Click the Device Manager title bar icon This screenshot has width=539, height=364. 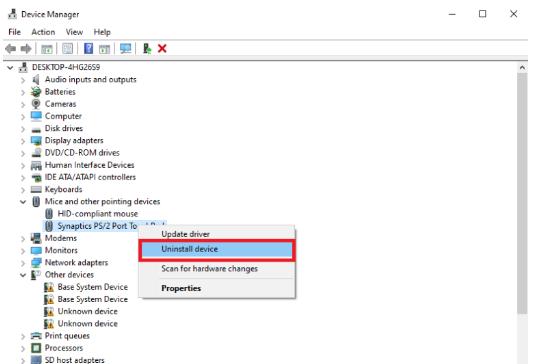click(12, 14)
